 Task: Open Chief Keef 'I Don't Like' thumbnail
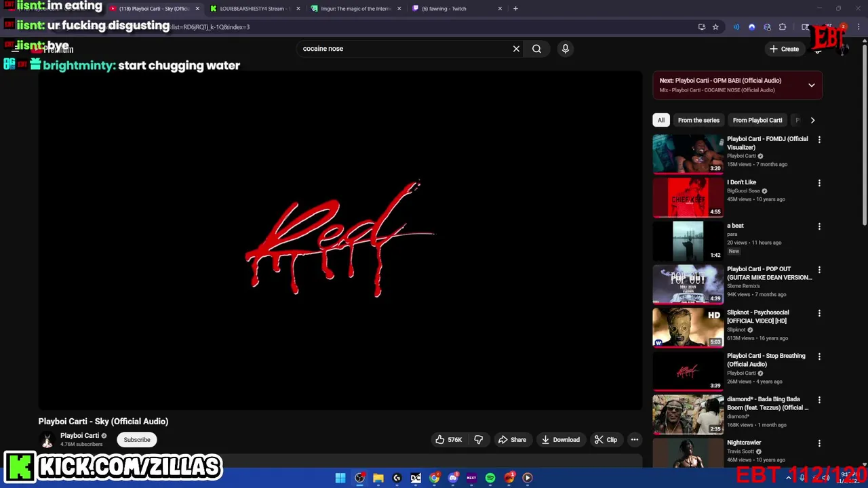[688, 197]
